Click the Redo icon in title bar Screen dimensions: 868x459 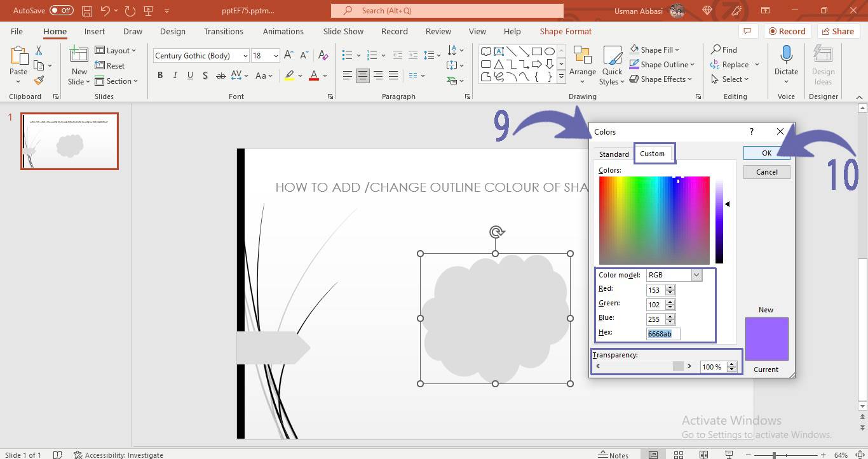pos(130,11)
